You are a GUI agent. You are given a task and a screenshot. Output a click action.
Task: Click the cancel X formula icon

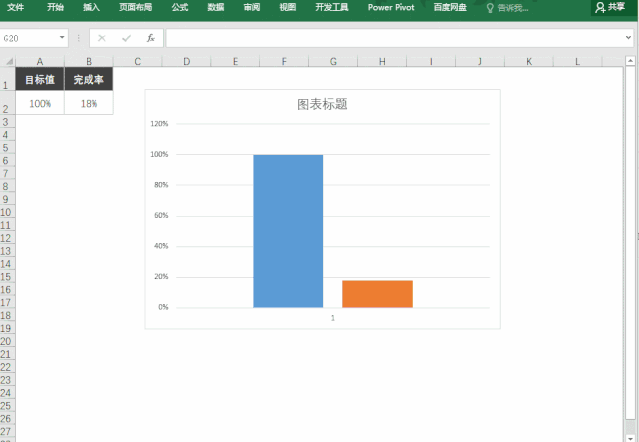[102, 38]
